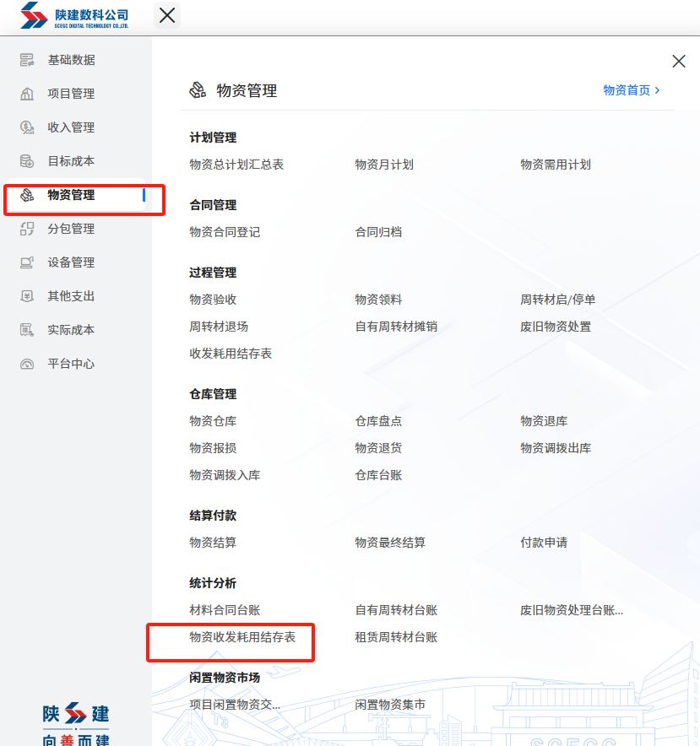Viewport: 700px width, 746px height.
Task: Open 物资首页 link with chevron
Action: click(631, 90)
